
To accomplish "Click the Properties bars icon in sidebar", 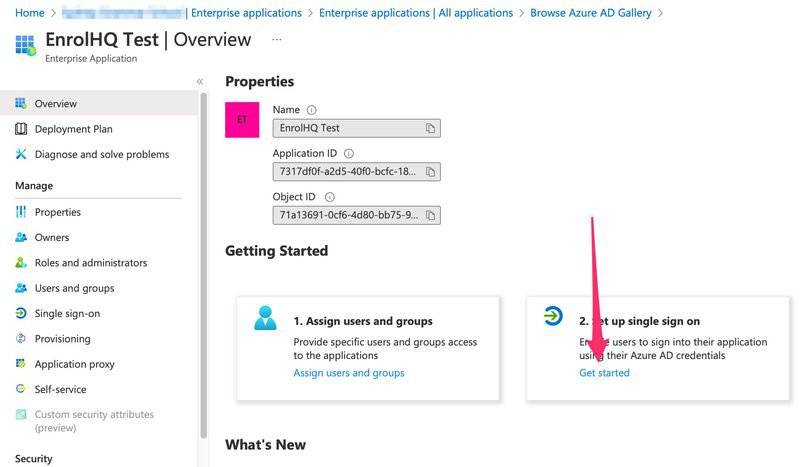I will 21,212.
